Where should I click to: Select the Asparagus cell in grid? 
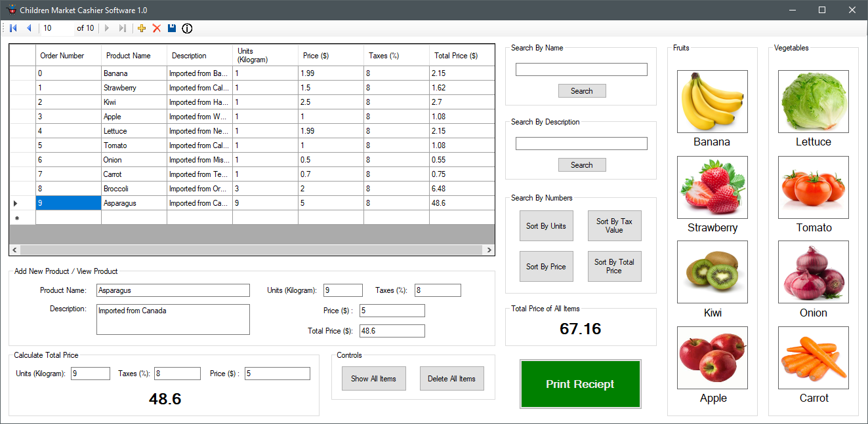coord(134,203)
